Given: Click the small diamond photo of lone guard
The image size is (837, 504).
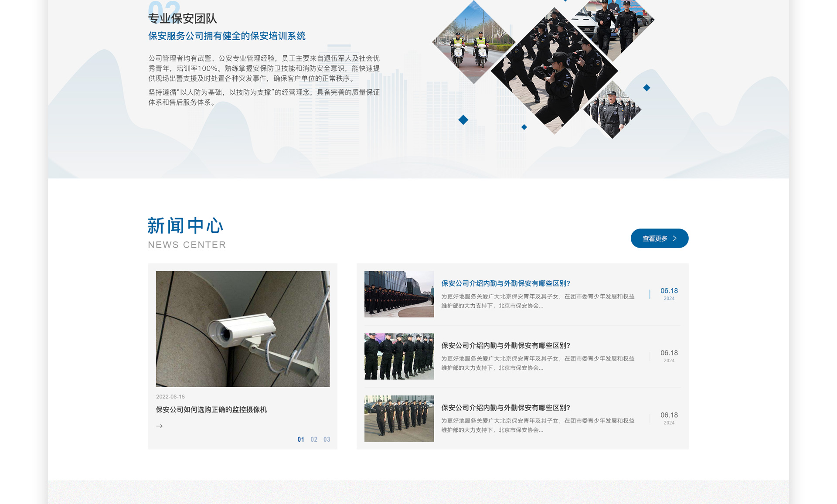Looking at the screenshot, I should [612, 110].
